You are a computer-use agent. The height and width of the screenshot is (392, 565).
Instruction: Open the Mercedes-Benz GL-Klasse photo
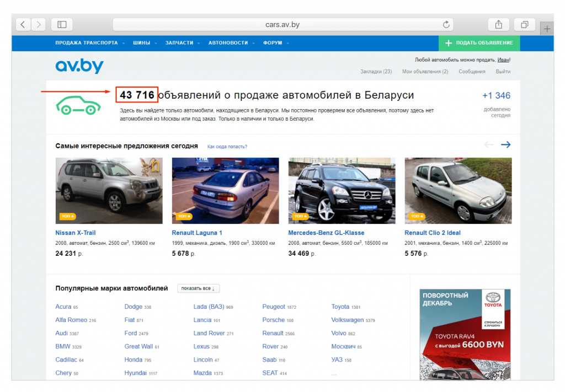342,190
